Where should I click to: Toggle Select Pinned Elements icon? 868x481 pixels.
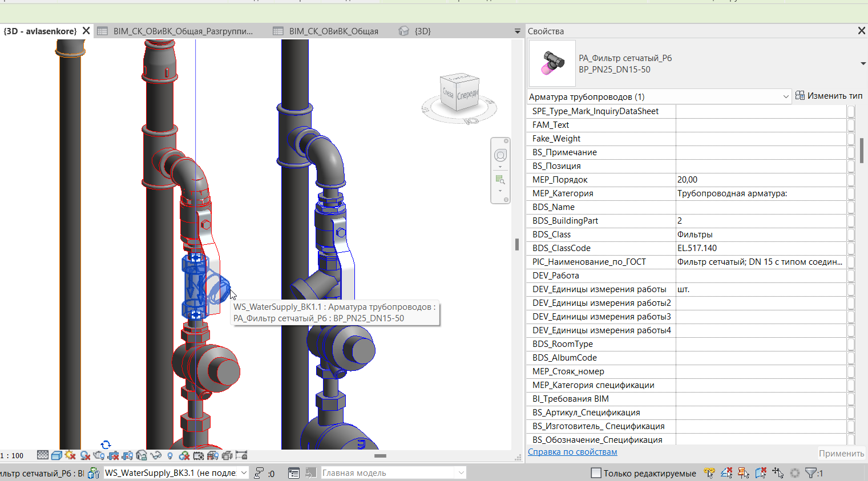pyautogui.click(x=744, y=473)
